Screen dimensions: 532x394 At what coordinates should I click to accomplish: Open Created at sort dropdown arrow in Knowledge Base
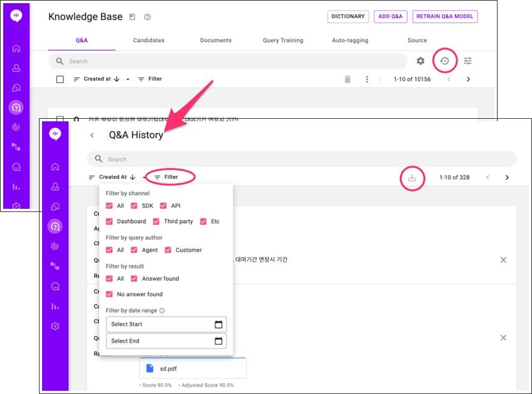coord(128,79)
